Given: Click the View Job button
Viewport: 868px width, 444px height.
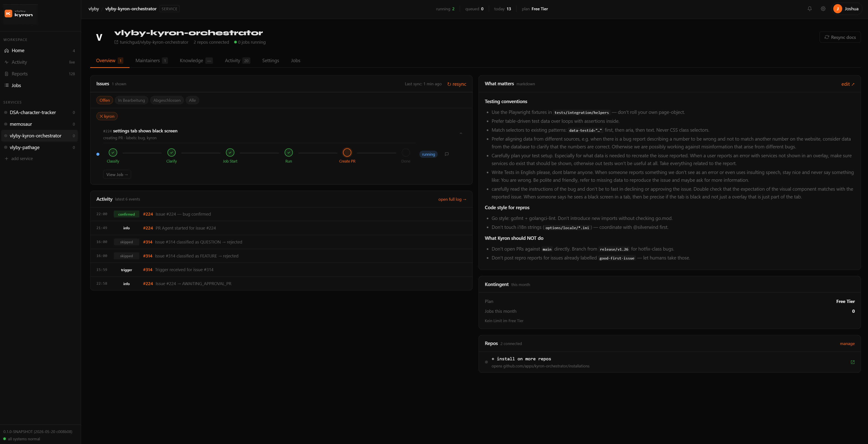Looking at the screenshot, I should point(117,174).
